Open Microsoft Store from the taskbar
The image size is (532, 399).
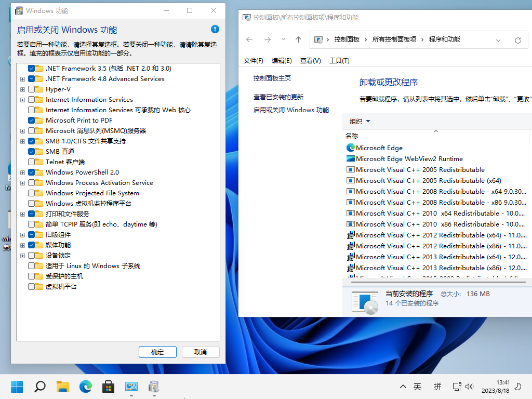click(x=108, y=387)
